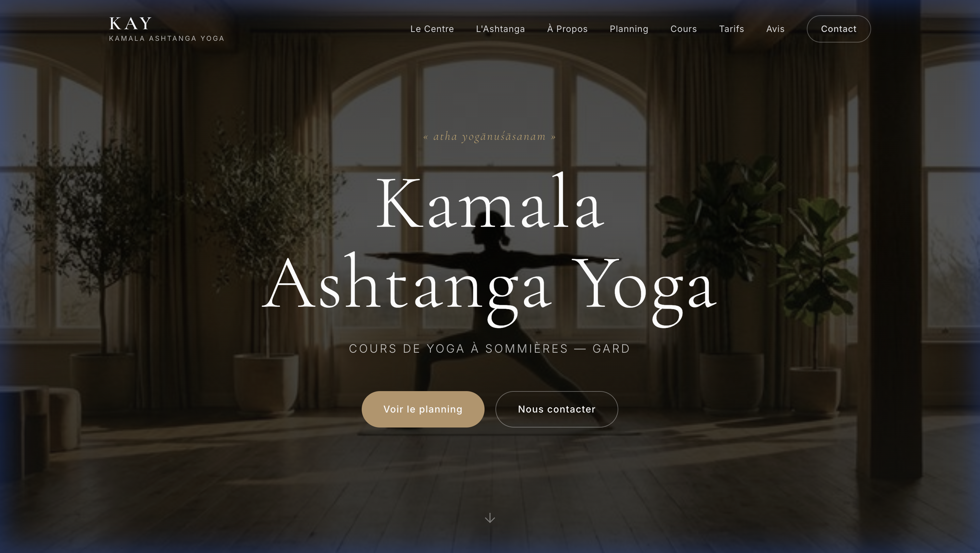Image resolution: width=980 pixels, height=553 pixels.
Task: Open the À Propos page link
Action: pyautogui.click(x=567, y=29)
